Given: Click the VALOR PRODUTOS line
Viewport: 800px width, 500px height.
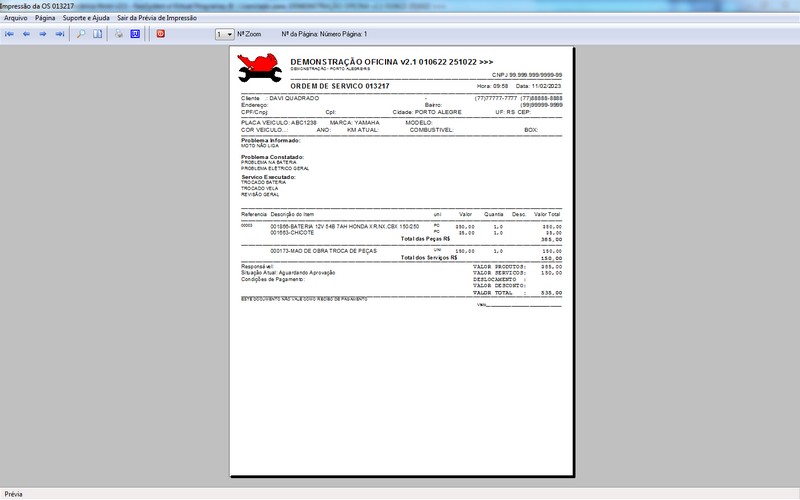Looking at the screenshot, I should point(517,267).
